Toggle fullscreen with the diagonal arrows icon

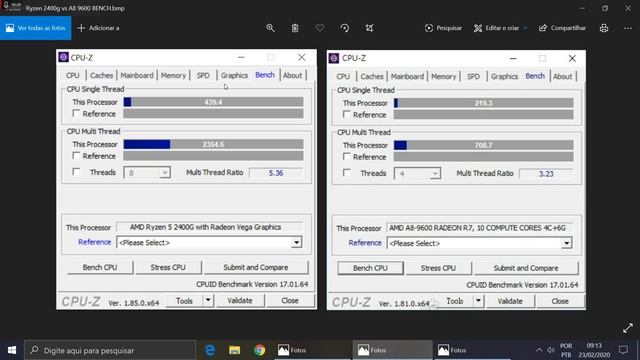(628, 328)
